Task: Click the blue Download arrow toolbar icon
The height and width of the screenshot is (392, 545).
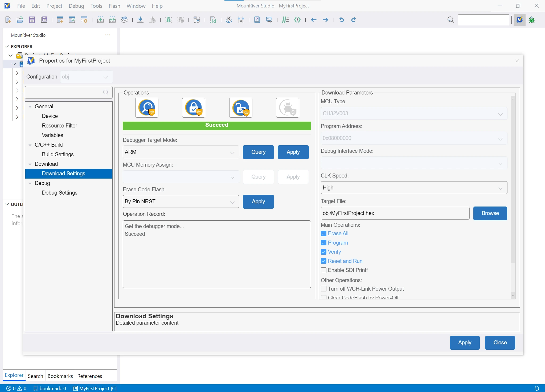Action: [140, 20]
